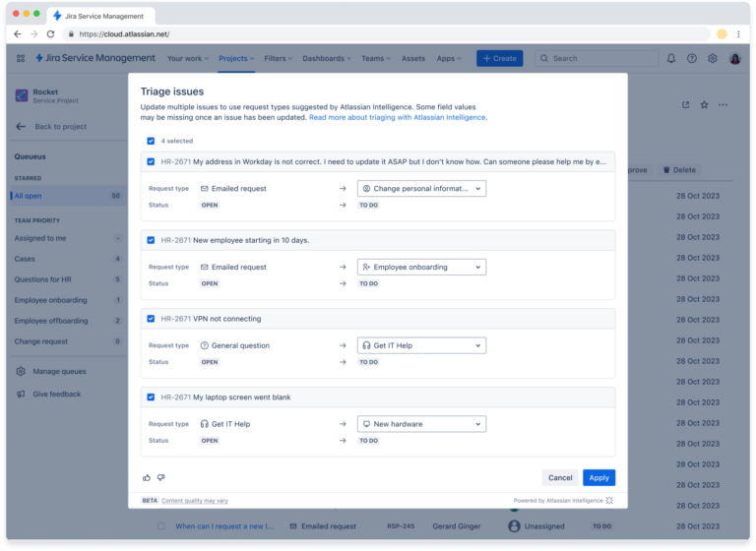Open the user profile avatar
756x551 pixels.
click(x=734, y=58)
